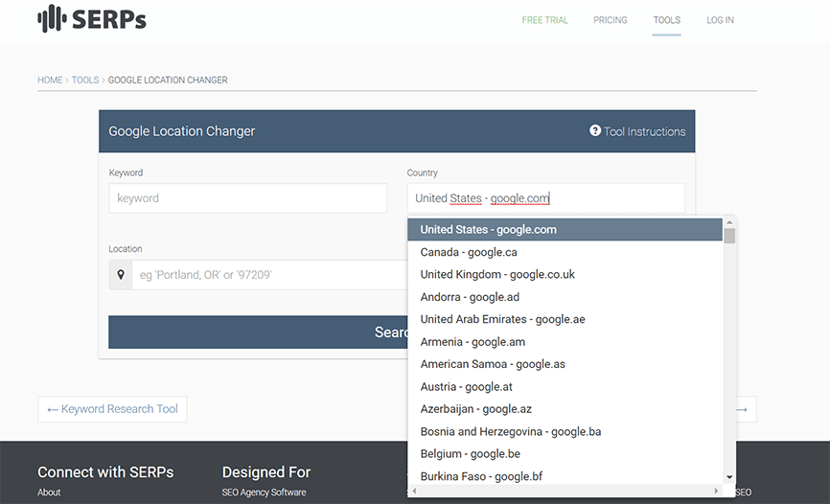This screenshot has height=504, width=830.
Task: Open the Tool Instructions link text
Action: (644, 131)
